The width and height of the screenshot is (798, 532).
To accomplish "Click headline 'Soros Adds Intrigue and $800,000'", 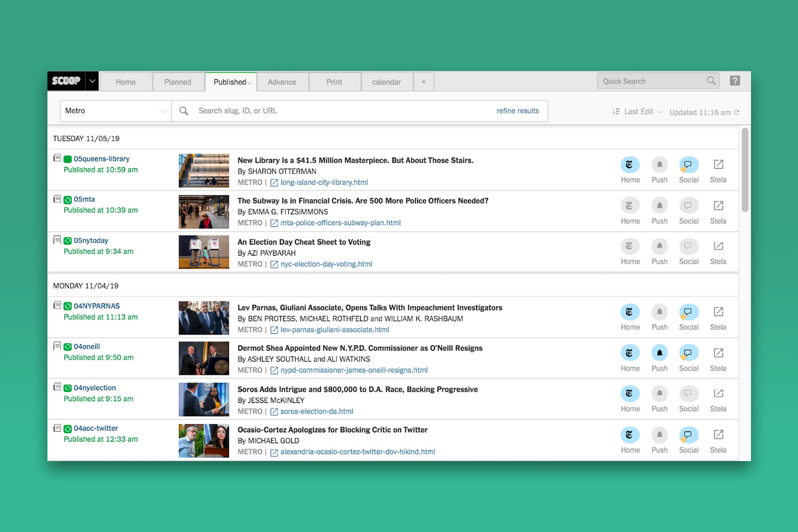I will [358, 389].
